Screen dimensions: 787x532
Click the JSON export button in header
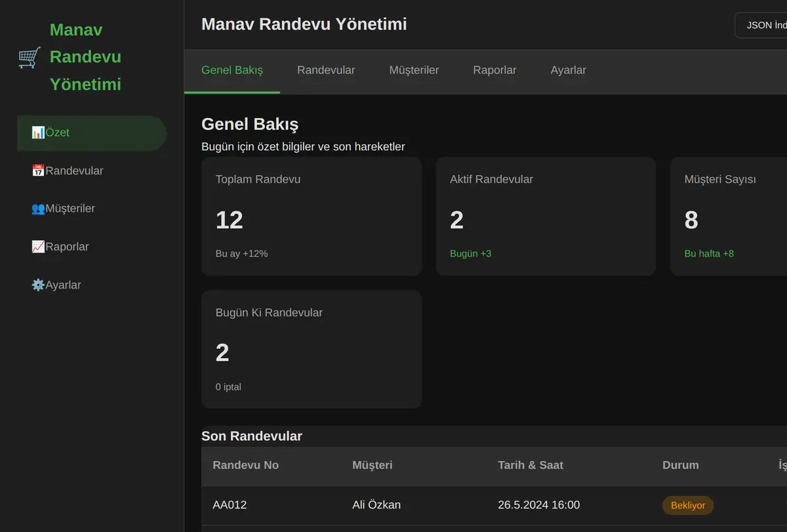point(761,25)
